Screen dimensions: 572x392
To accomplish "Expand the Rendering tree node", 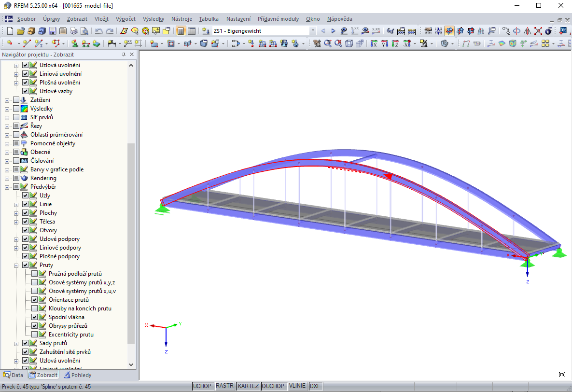I will tap(7, 179).
